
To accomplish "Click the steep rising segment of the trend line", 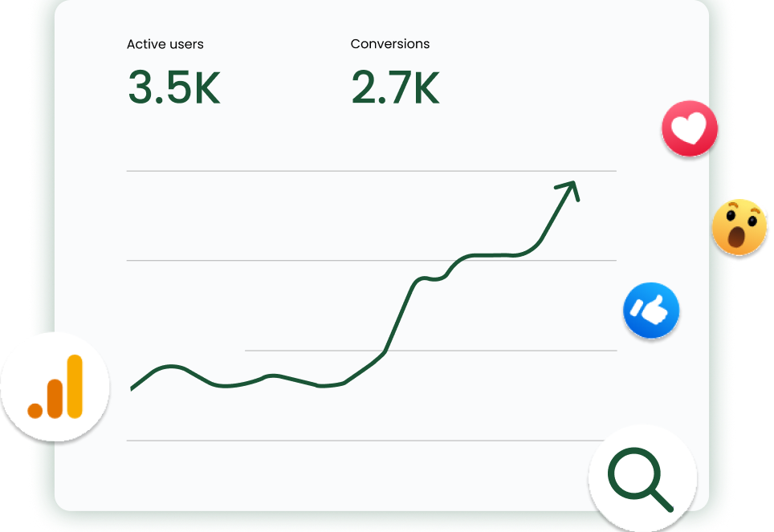I will pyautogui.click(x=399, y=317).
